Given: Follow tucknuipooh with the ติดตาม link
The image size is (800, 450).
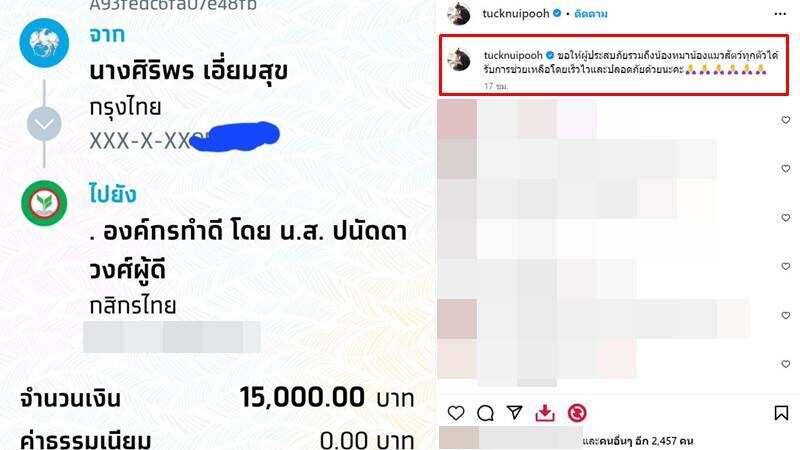Looking at the screenshot, I should point(591,14).
